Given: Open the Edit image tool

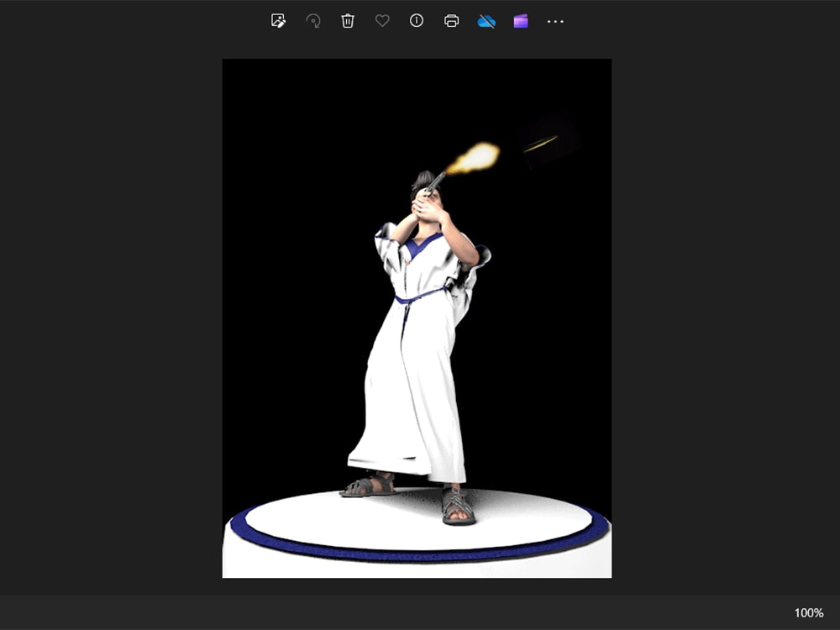Looking at the screenshot, I should pos(278,21).
